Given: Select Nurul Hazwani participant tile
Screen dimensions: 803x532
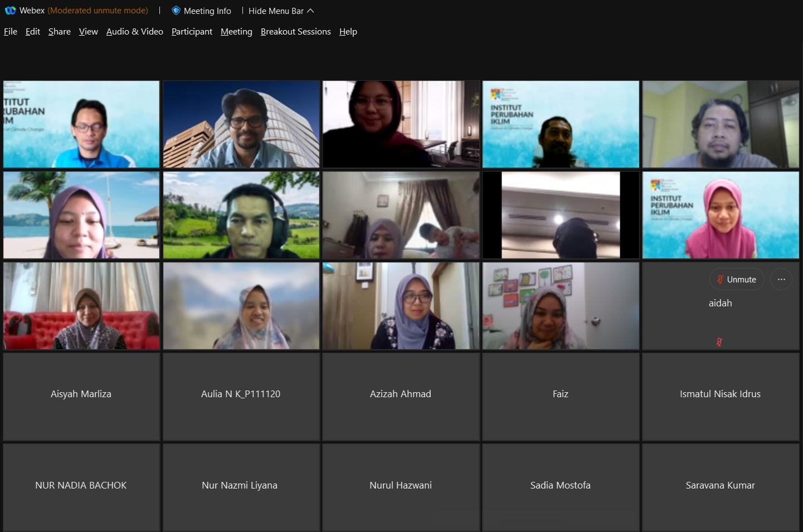Looking at the screenshot, I should click(401, 487).
